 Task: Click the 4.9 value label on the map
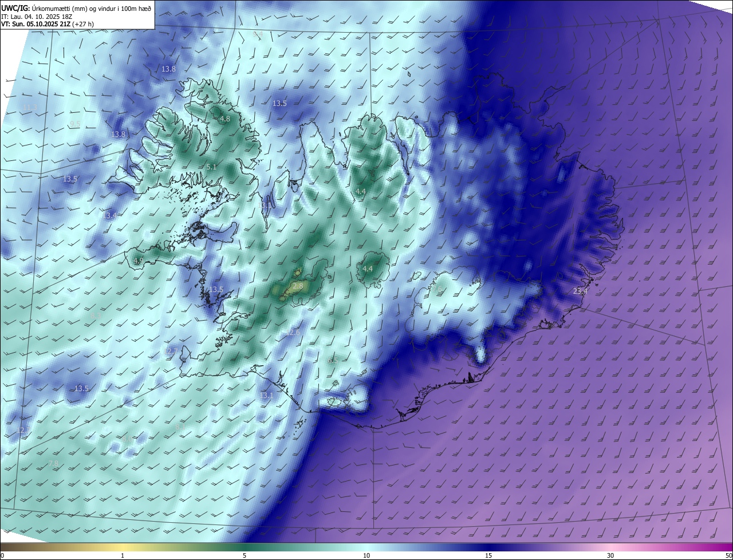click(138, 261)
